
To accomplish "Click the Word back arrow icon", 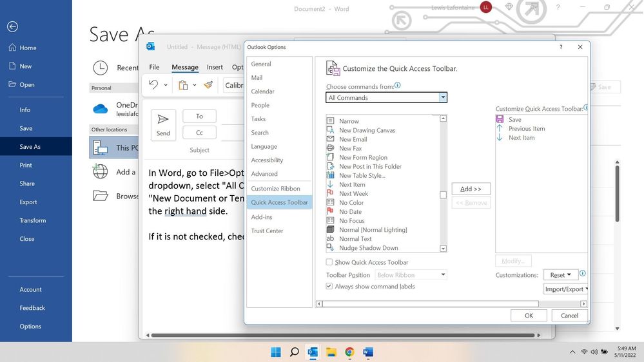I will pos(12,26).
